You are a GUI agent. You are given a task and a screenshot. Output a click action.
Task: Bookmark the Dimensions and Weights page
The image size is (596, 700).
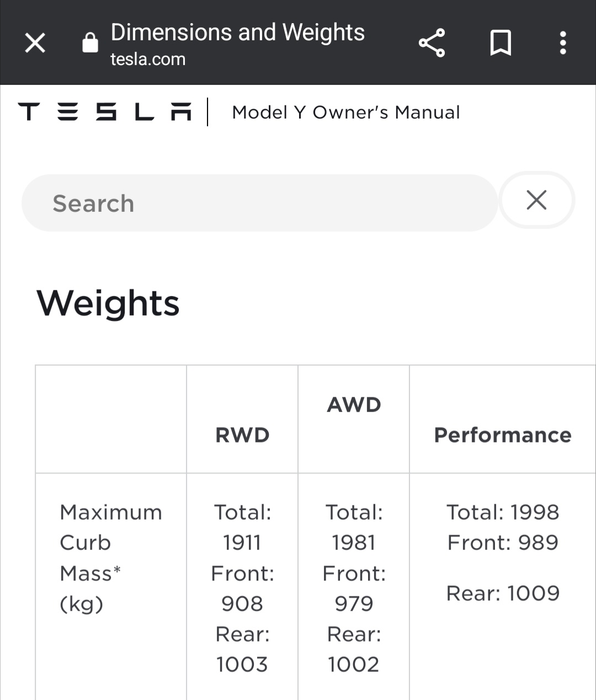pyautogui.click(x=501, y=42)
